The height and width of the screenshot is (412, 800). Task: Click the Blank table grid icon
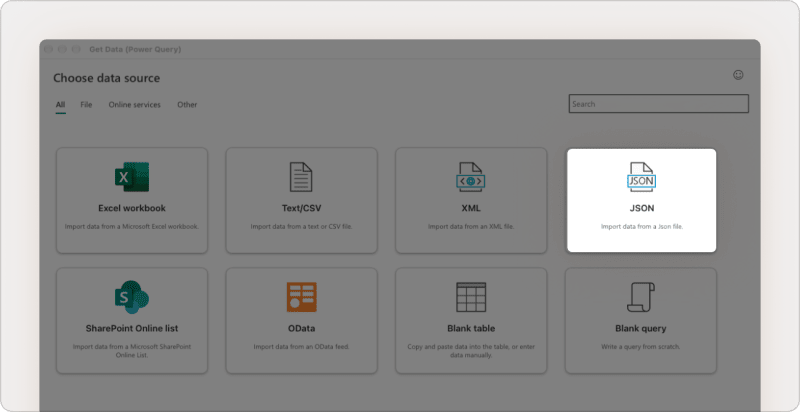(x=470, y=297)
